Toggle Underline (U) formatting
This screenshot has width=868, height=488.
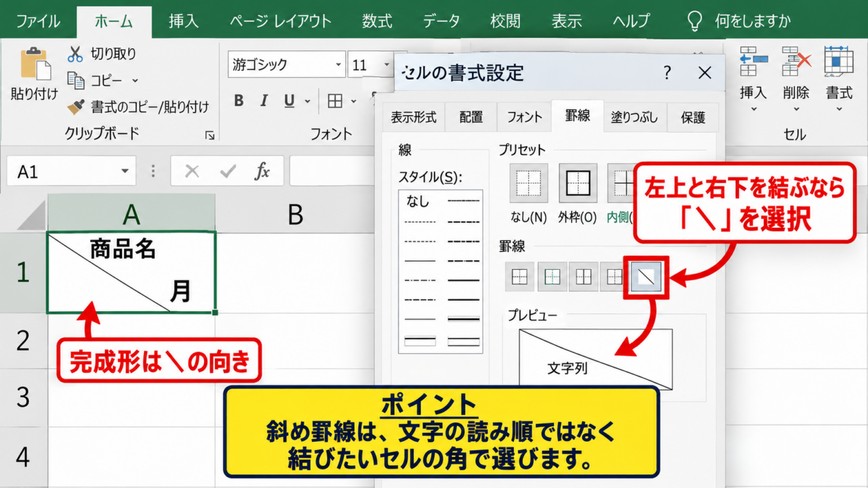[x=290, y=101]
